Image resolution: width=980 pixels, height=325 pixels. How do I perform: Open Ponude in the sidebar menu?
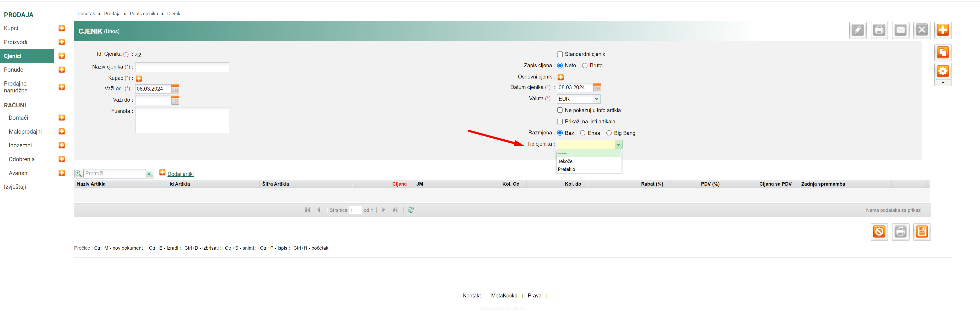[14, 70]
